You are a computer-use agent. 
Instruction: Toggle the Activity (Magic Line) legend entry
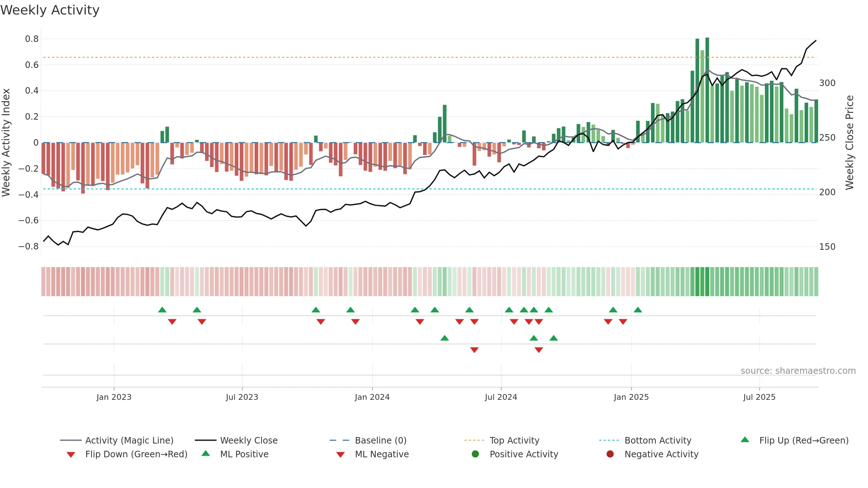pyautogui.click(x=117, y=440)
